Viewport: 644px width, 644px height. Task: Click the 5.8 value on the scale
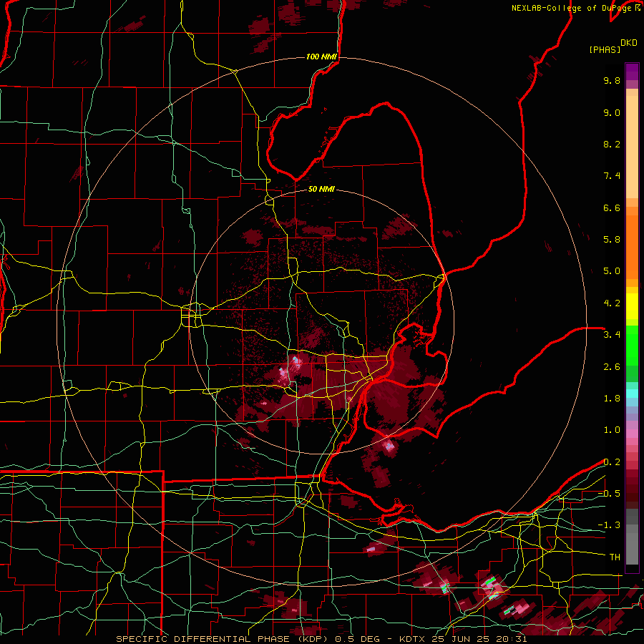(612, 240)
